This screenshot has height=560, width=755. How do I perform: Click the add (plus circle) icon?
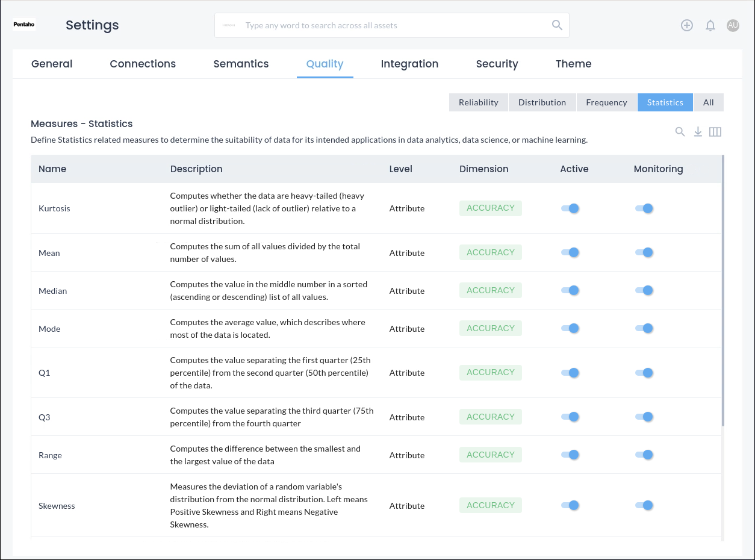point(686,25)
